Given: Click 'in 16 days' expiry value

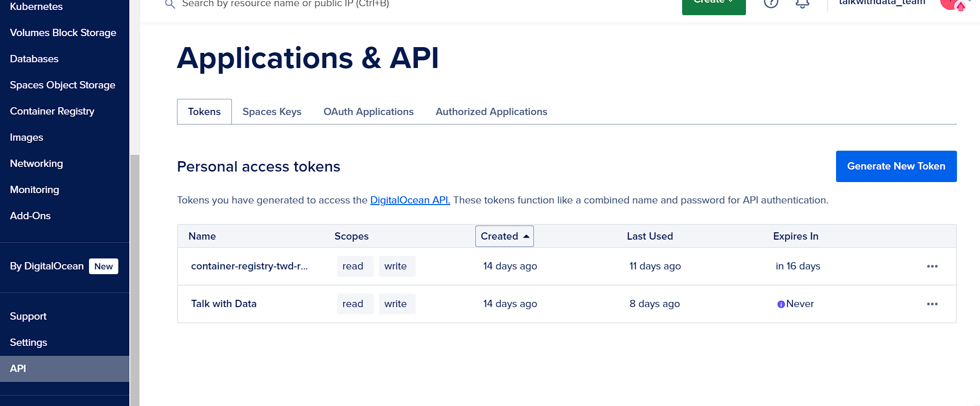Looking at the screenshot, I should pyautogui.click(x=798, y=266).
